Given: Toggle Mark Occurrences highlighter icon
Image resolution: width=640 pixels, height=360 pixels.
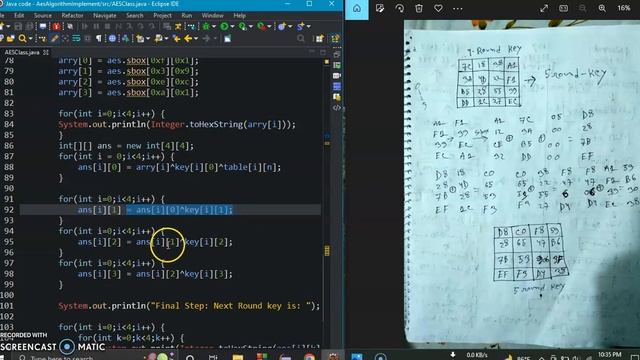Looking at the screenshot, I should 54,38.
